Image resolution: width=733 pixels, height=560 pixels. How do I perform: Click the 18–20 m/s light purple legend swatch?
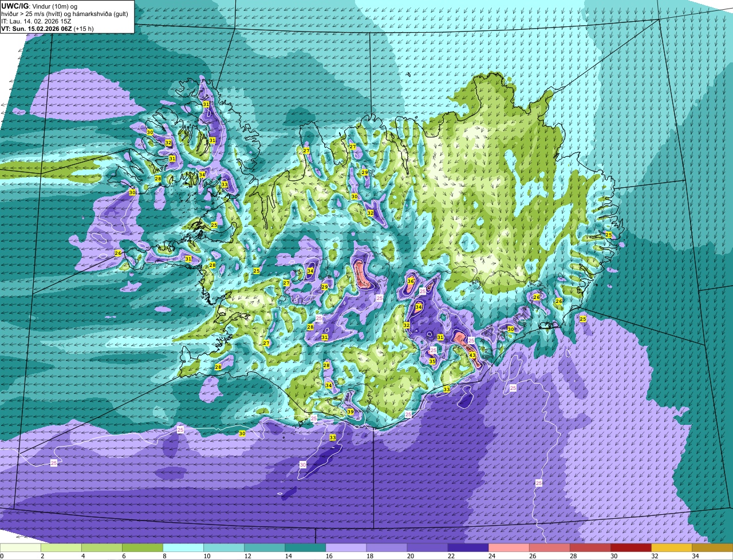click(387, 548)
